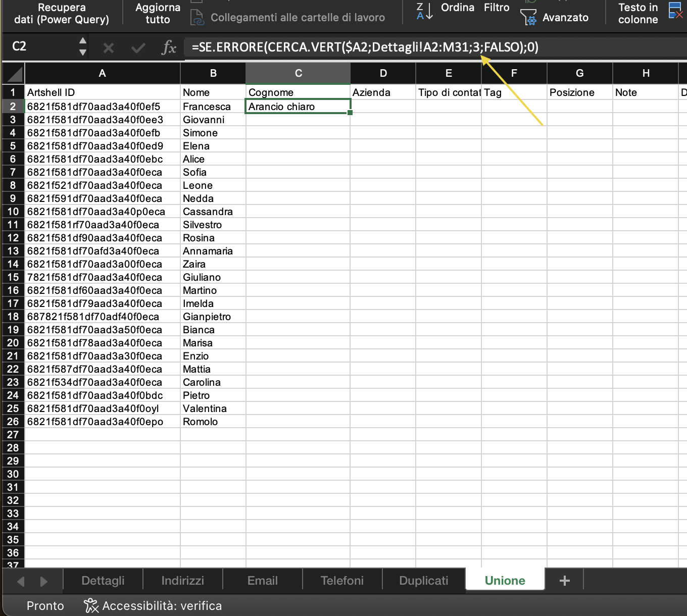Click the 'Cognome' header cell

(x=298, y=92)
